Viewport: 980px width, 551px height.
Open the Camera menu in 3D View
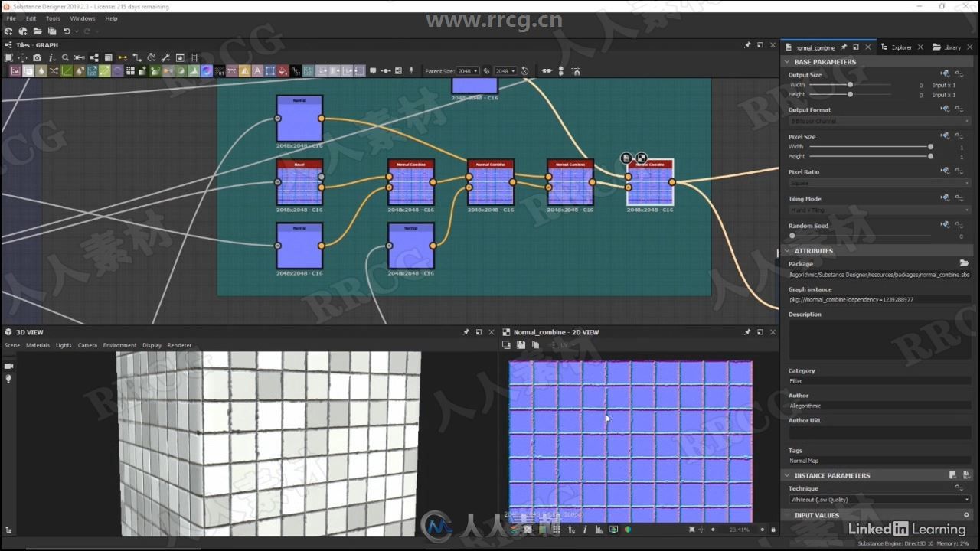pos(87,345)
